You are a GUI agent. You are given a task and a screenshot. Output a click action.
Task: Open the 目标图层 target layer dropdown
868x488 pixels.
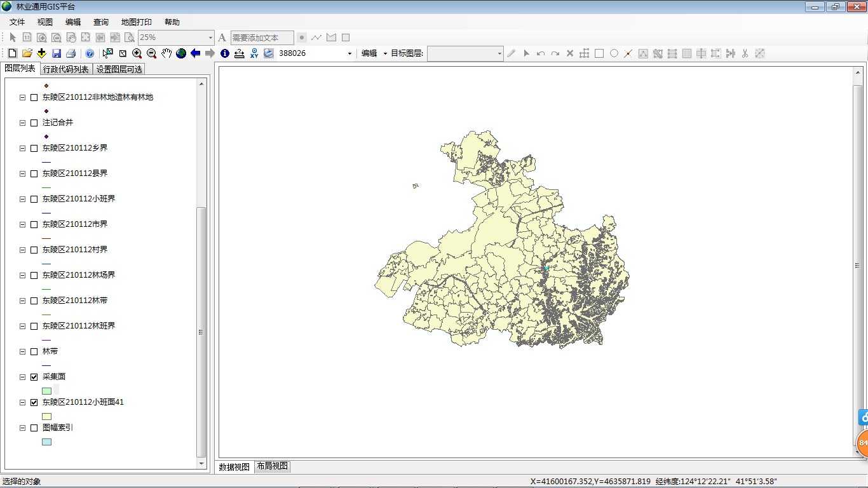[499, 53]
